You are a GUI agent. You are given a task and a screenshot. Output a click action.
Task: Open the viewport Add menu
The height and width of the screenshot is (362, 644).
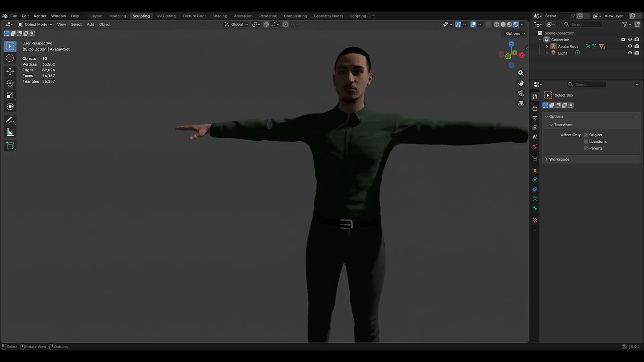tap(90, 24)
